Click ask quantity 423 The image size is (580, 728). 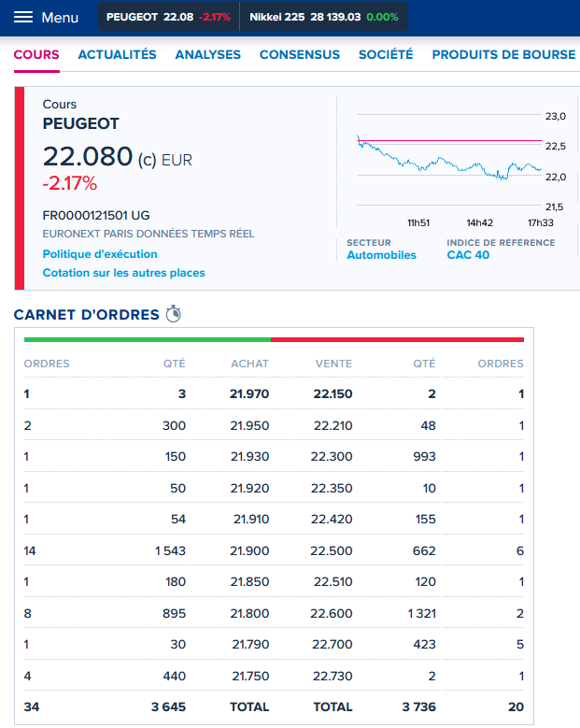[x=424, y=645]
